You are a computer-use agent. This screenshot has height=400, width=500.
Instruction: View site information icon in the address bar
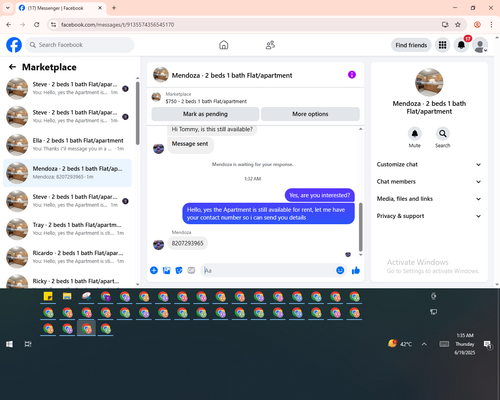(x=53, y=24)
